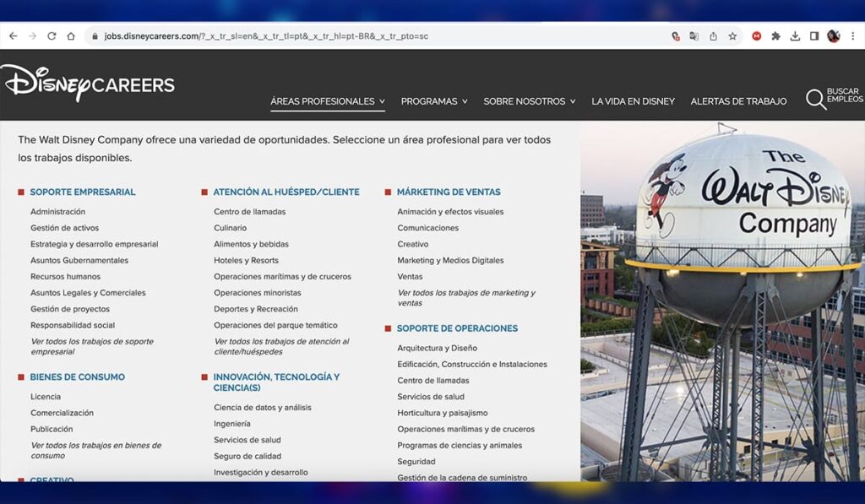The image size is (865, 504).
Task: Click the share page icon
Action: (713, 35)
